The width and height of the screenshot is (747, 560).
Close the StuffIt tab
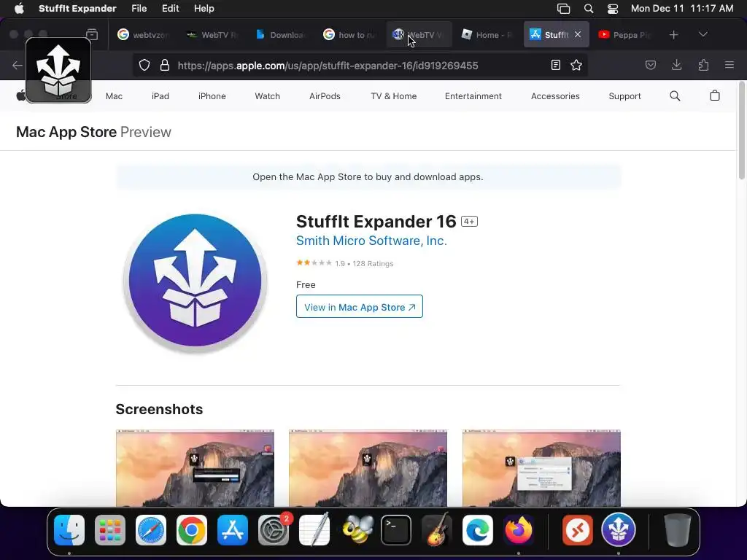tap(578, 34)
